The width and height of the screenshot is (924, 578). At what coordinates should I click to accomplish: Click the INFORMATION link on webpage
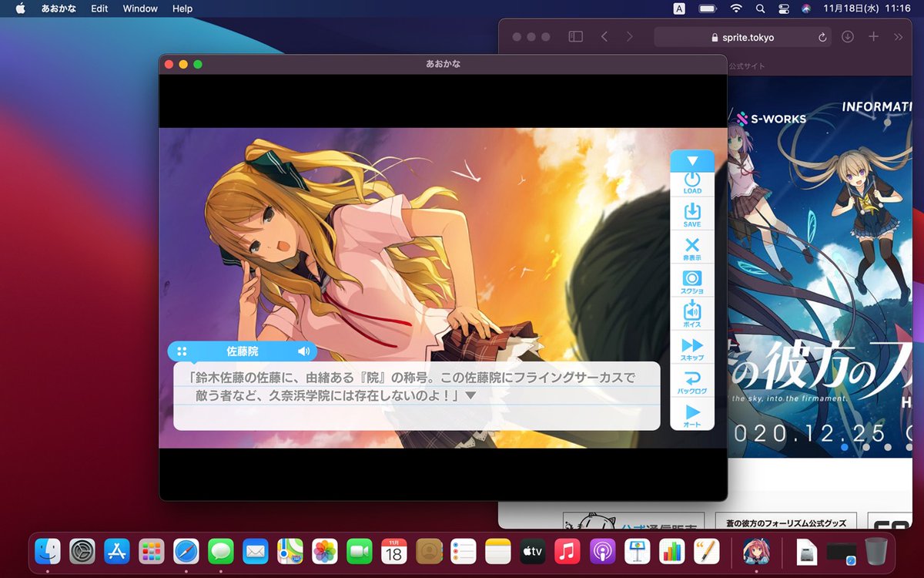(876, 106)
